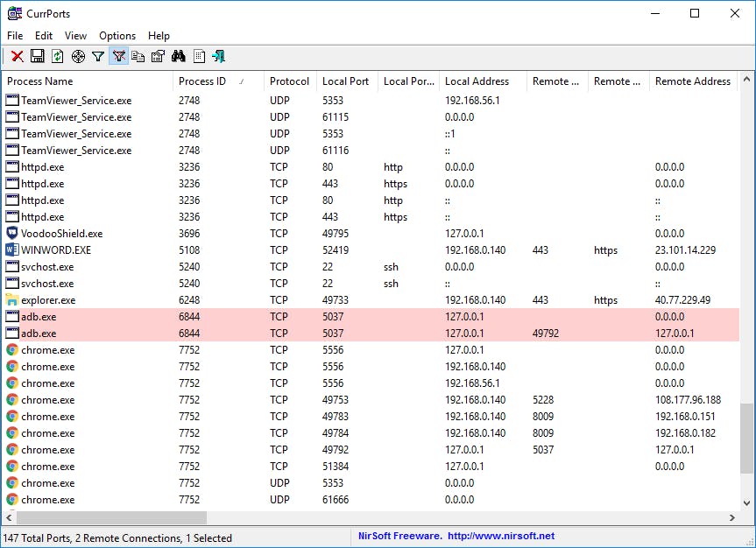The height and width of the screenshot is (548, 756).
Task: Click remote address 192.168.0.182
Action: point(685,433)
